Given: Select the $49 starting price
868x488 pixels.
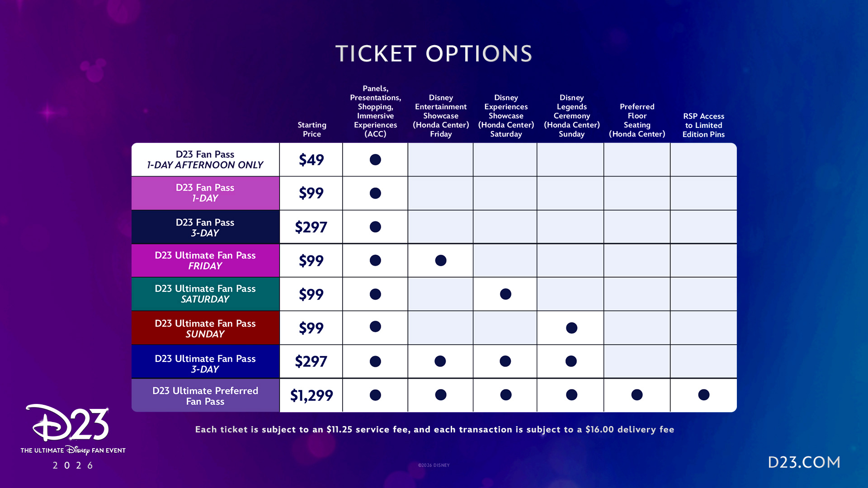Looking at the screenshot, I should tap(311, 160).
